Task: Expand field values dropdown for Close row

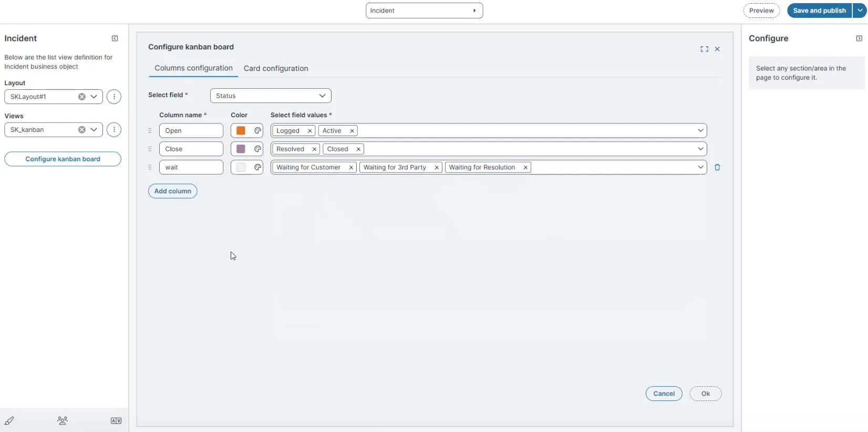Action: (x=700, y=149)
